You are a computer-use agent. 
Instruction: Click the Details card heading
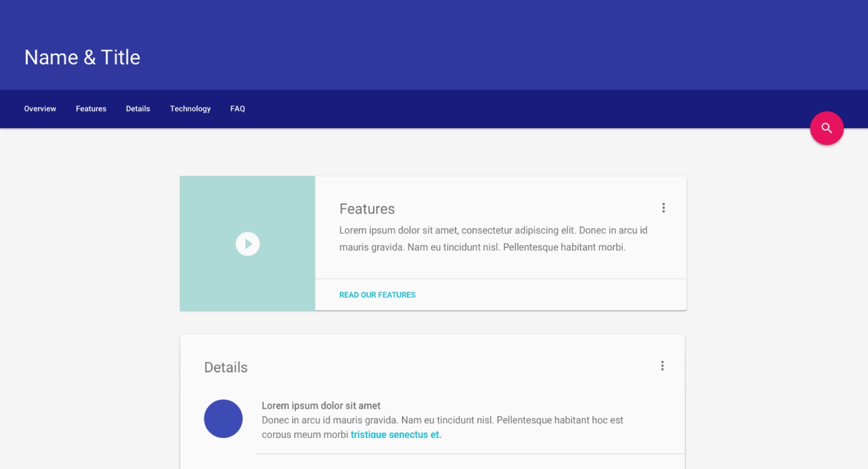click(x=226, y=367)
